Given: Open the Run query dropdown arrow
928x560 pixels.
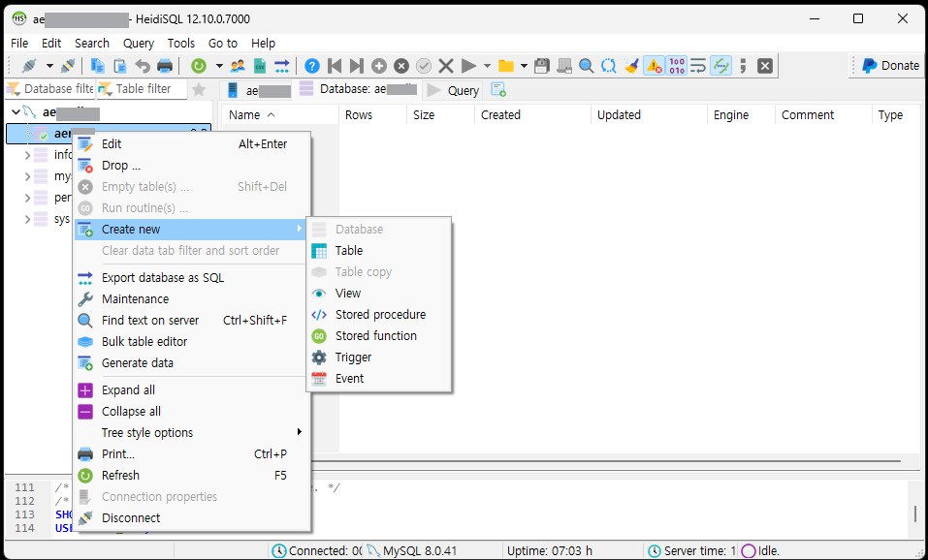Looking at the screenshot, I should click(x=487, y=66).
